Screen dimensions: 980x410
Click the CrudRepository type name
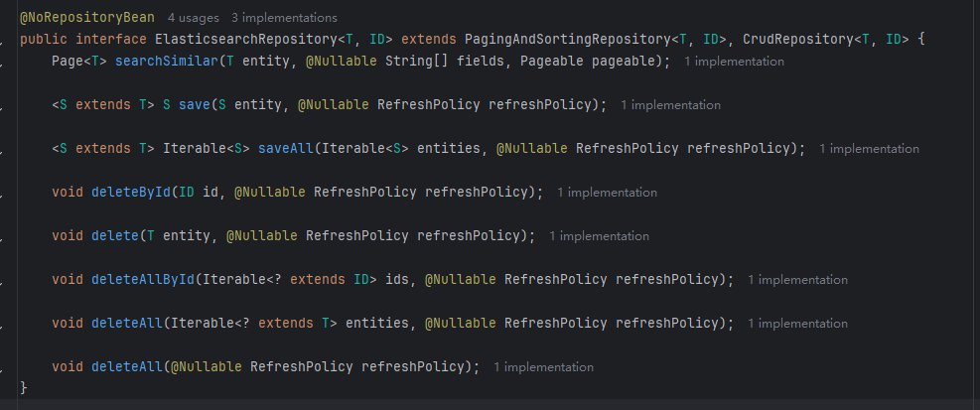(797, 40)
